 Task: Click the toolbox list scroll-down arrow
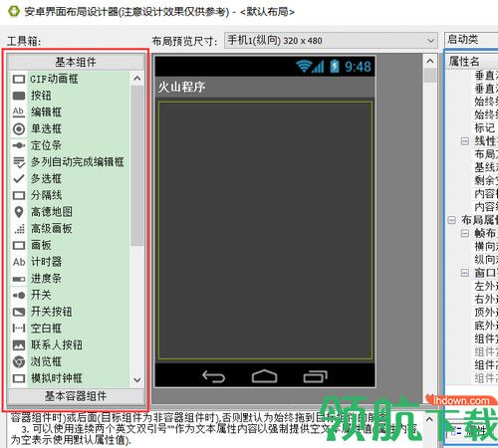137,379
